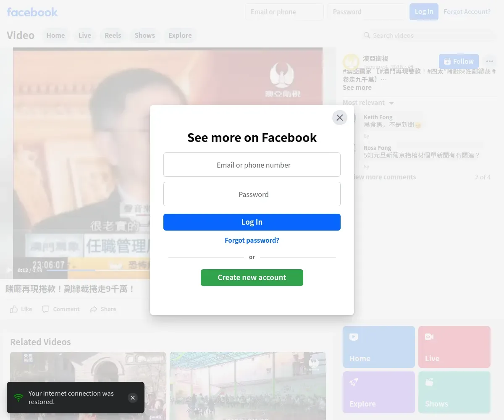Switch to the Shows tab
The image size is (504, 420).
(x=145, y=35)
